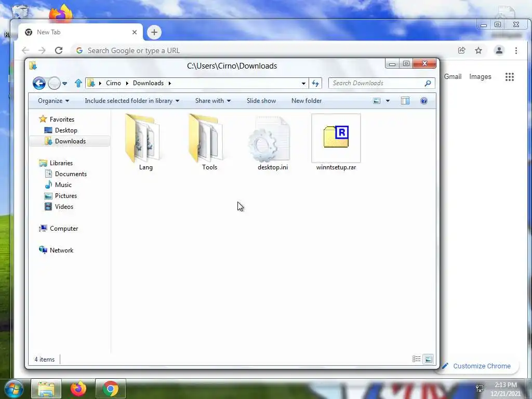Switch to large icons view in status bar
Viewport: 532px width, 399px height.
[428, 359]
